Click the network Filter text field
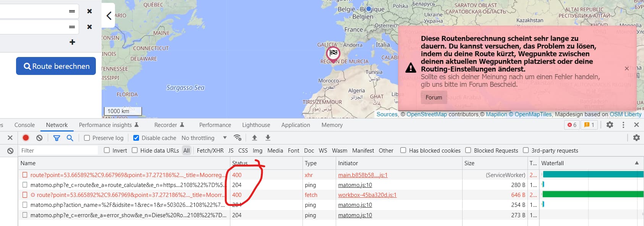Image resolution: width=644 pixels, height=226 pixels. point(58,151)
